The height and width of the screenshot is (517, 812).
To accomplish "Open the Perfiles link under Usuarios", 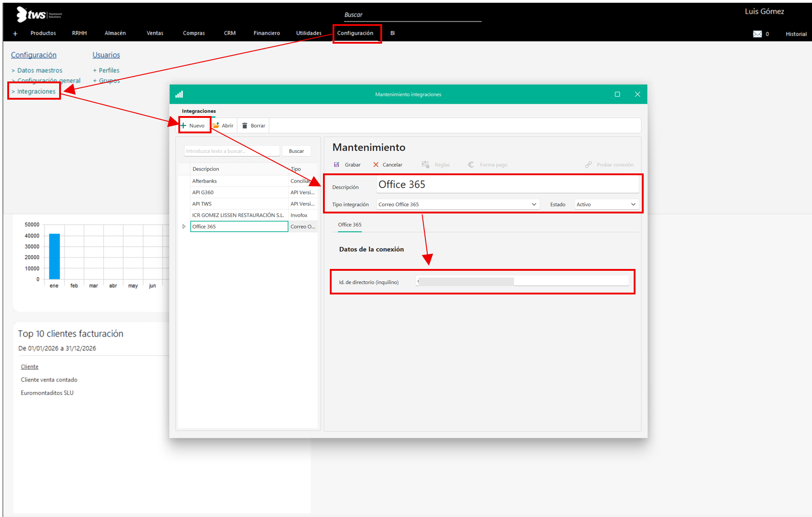I will [109, 71].
